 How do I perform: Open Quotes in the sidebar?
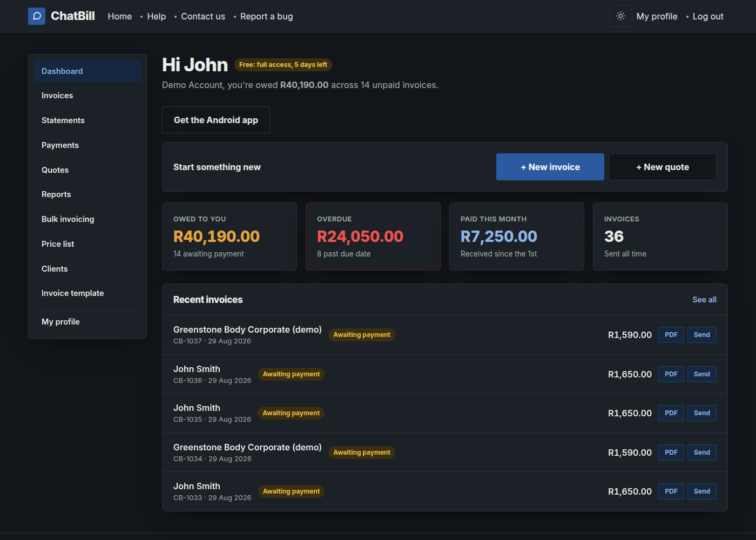(87, 170)
